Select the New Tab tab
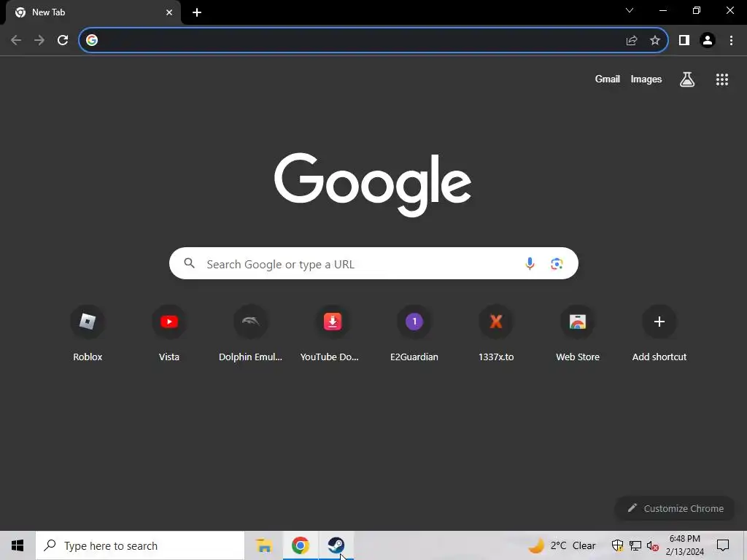747x560 pixels. [x=93, y=12]
